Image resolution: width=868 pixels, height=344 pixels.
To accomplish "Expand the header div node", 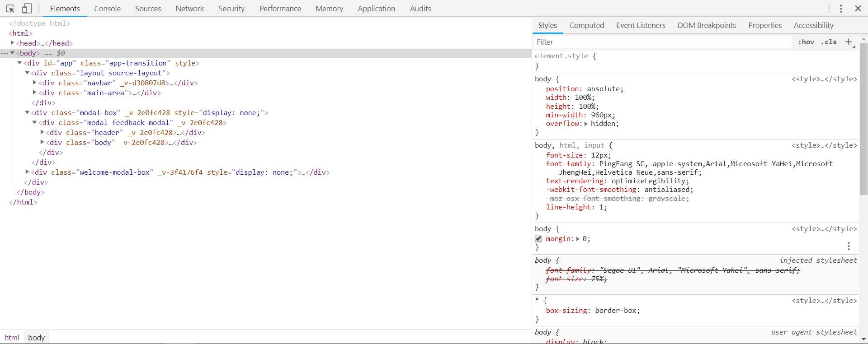I will coord(42,132).
